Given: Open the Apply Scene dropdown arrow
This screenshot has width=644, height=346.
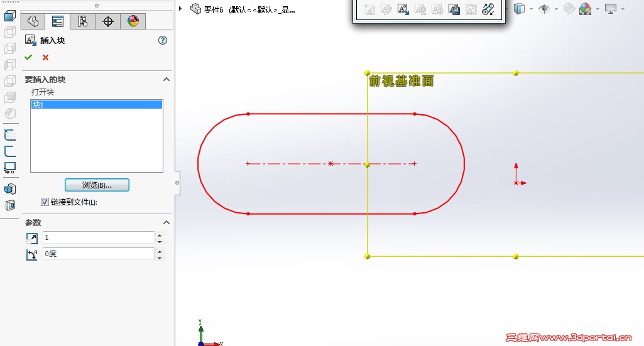Looking at the screenshot, I should point(597,9).
